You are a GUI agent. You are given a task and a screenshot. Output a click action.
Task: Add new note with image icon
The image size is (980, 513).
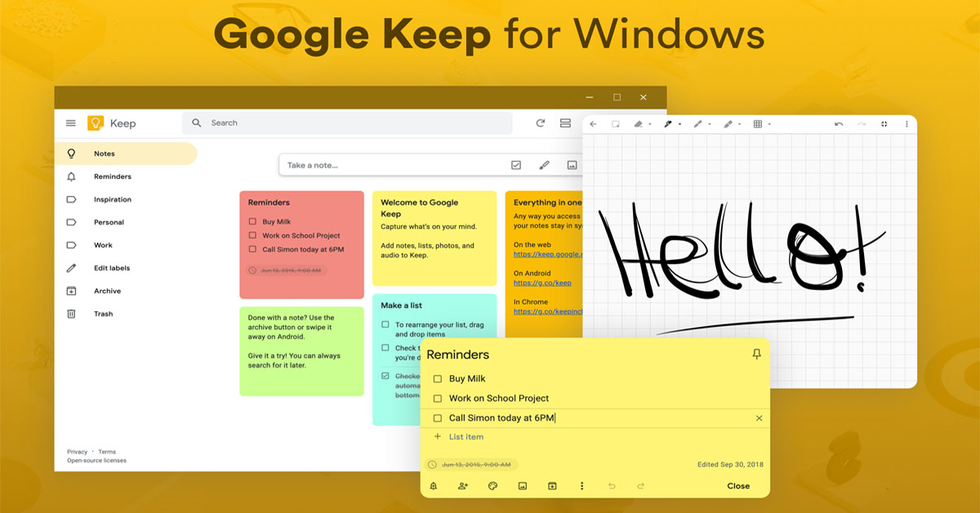point(572,165)
